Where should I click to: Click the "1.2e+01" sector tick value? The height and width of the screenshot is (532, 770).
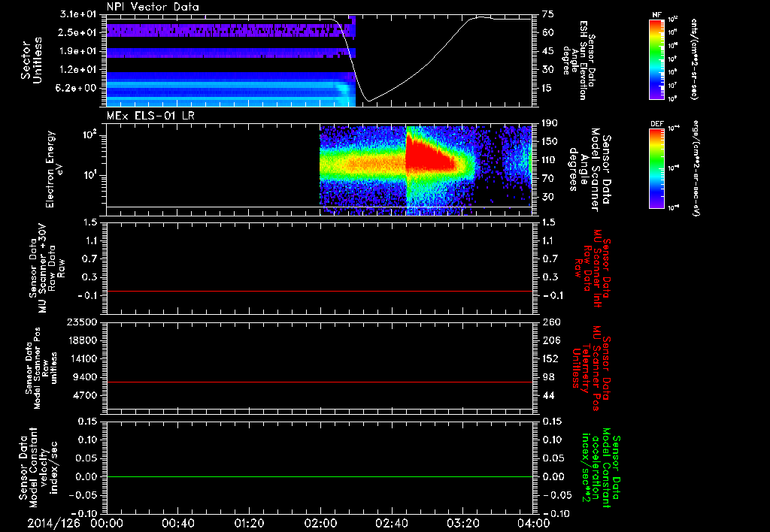click(x=80, y=70)
